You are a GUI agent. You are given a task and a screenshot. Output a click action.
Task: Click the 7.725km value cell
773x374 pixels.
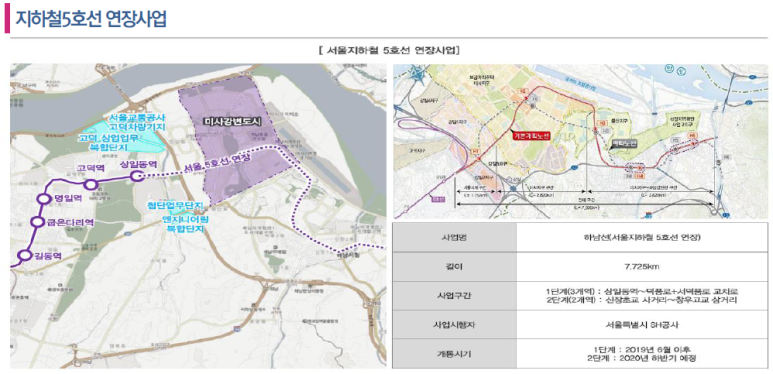[641, 267]
